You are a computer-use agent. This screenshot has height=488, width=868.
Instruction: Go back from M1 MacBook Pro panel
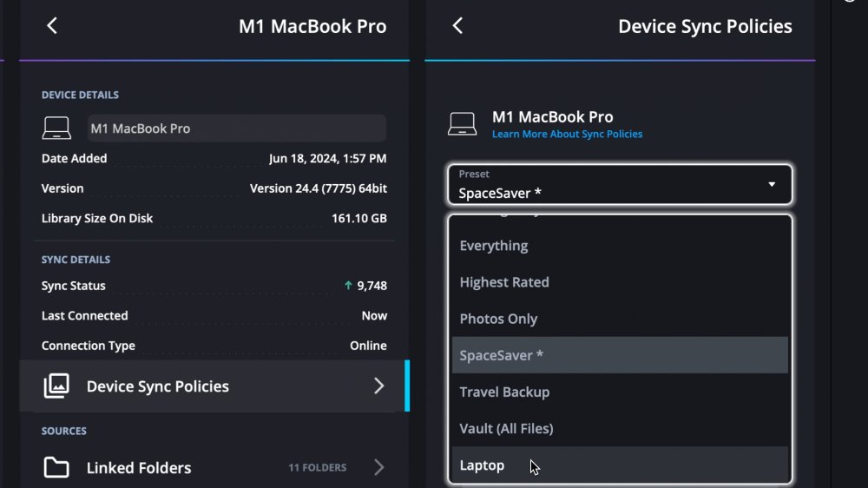(52, 26)
